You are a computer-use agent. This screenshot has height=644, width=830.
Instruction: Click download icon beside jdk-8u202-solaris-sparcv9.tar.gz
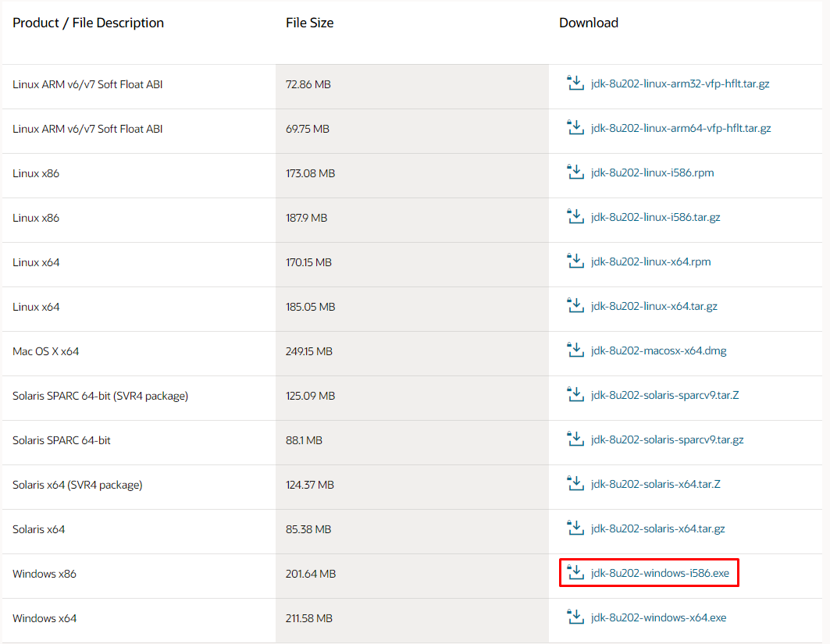click(x=575, y=439)
